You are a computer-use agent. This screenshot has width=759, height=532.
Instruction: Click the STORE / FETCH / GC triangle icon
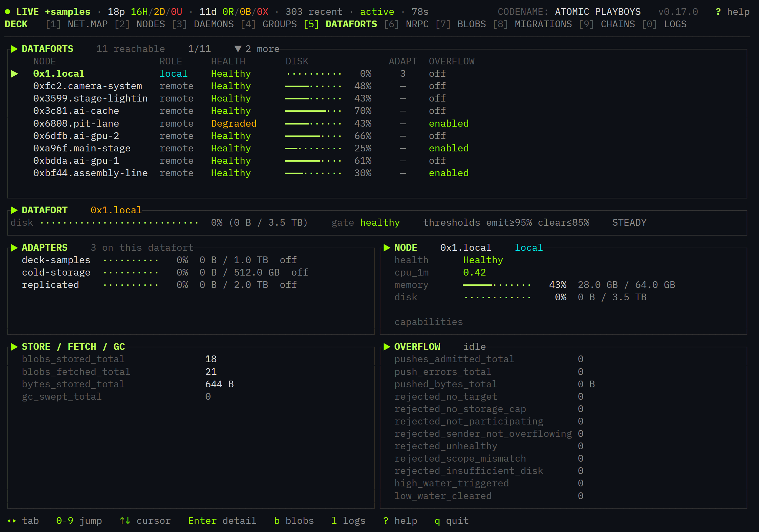(x=14, y=347)
